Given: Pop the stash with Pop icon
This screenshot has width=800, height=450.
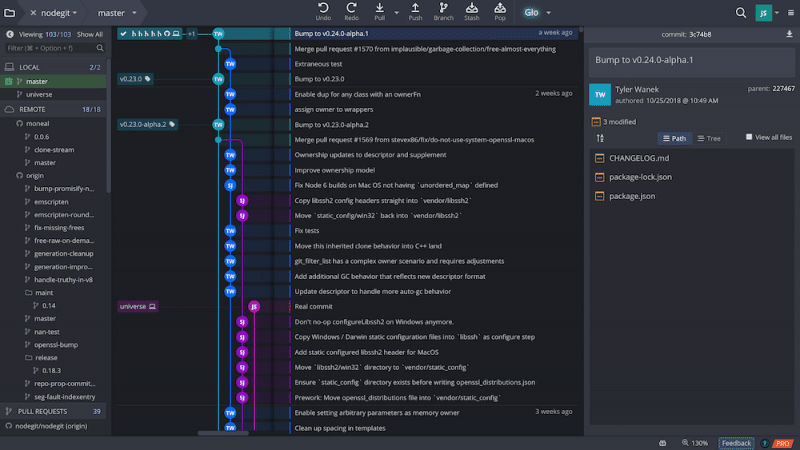Looking at the screenshot, I should (500, 12).
